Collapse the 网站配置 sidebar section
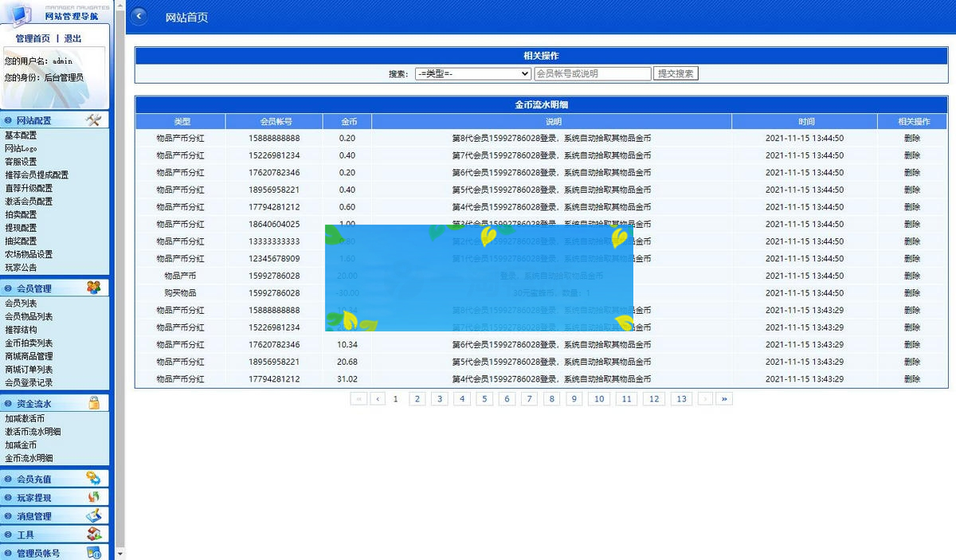956x560 pixels. click(33, 121)
